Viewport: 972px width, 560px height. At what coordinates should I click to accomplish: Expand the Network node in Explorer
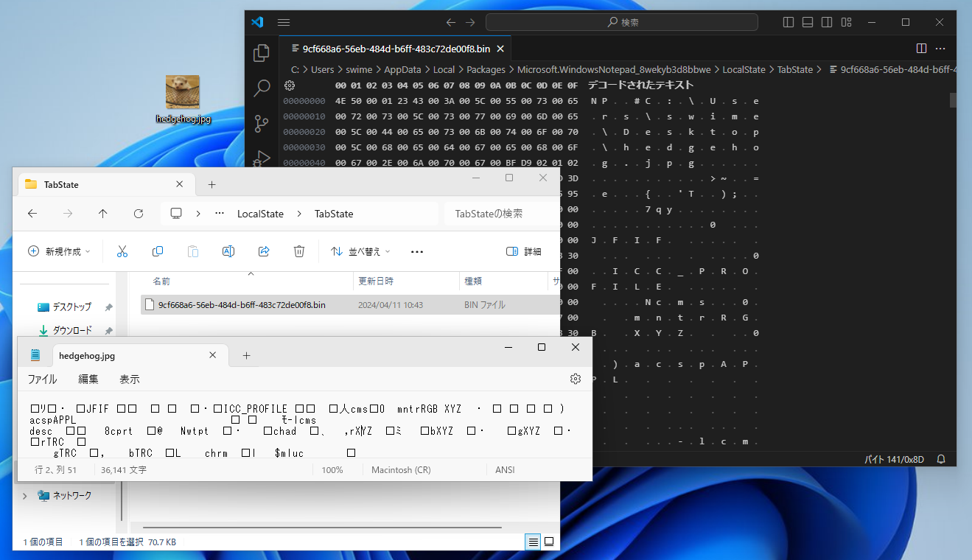25,496
